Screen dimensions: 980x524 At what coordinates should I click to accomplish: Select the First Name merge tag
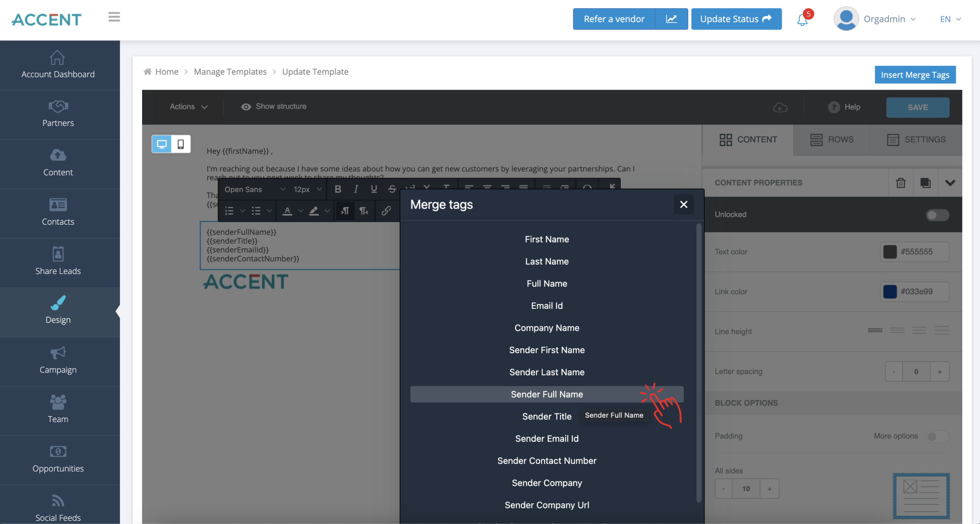tap(547, 239)
